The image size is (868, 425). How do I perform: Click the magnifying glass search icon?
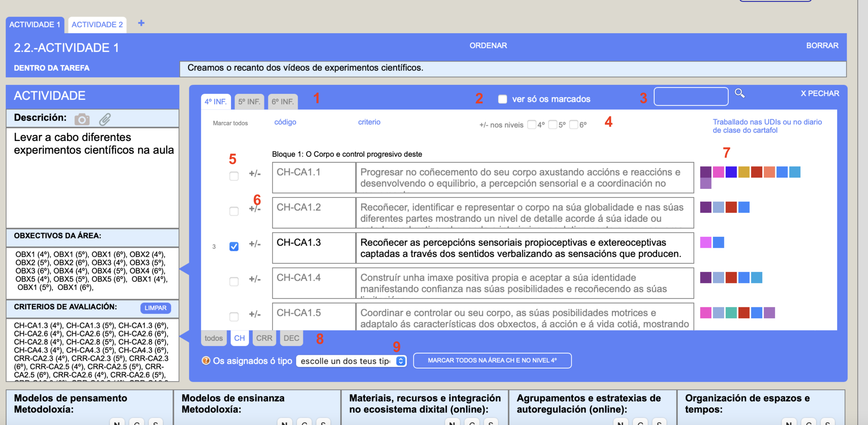(x=739, y=93)
